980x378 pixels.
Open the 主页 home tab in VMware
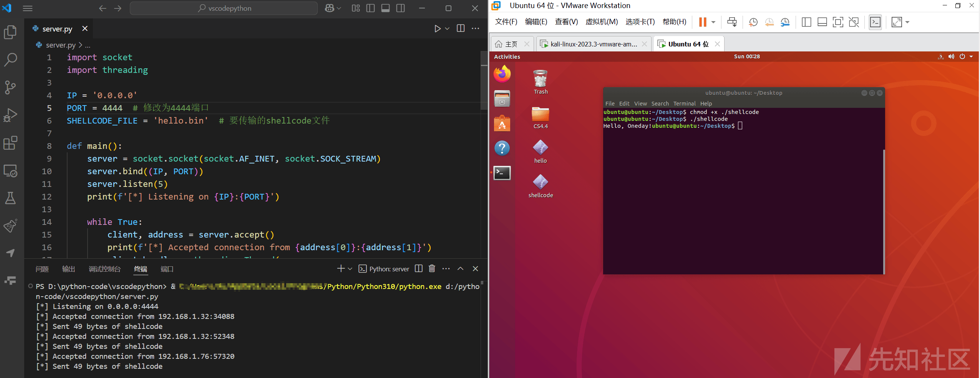point(512,44)
